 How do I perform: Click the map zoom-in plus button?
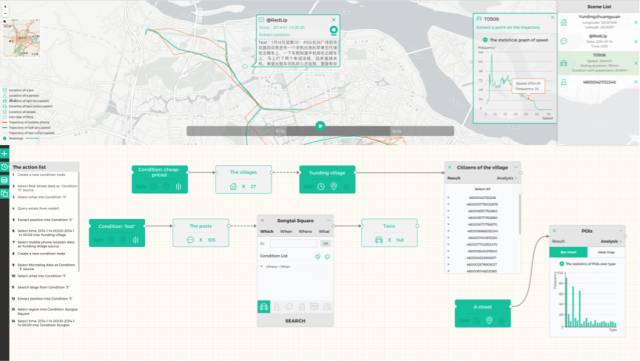point(5,7)
